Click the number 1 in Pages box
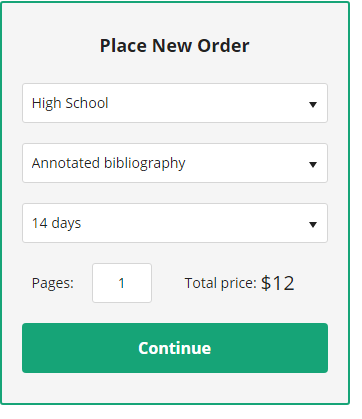Image resolution: width=362 pixels, height=419 pixels. click(x=121, y=283)
